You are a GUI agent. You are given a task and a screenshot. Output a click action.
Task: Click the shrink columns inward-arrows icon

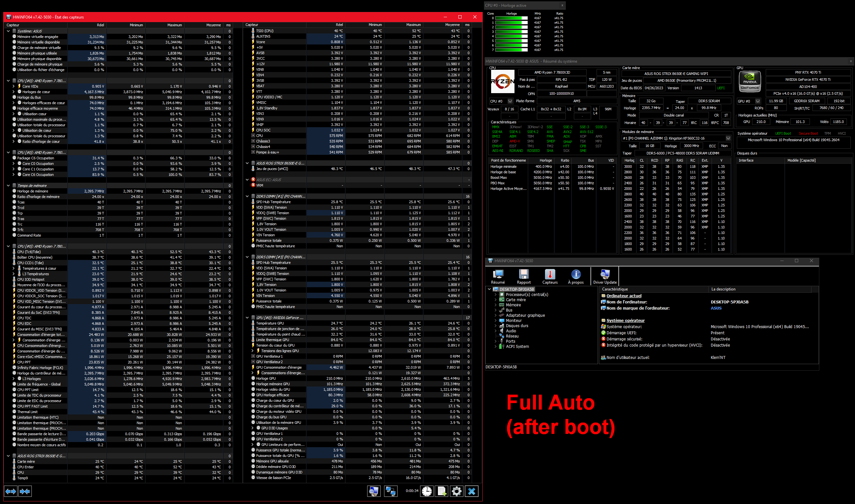(25, 491)
